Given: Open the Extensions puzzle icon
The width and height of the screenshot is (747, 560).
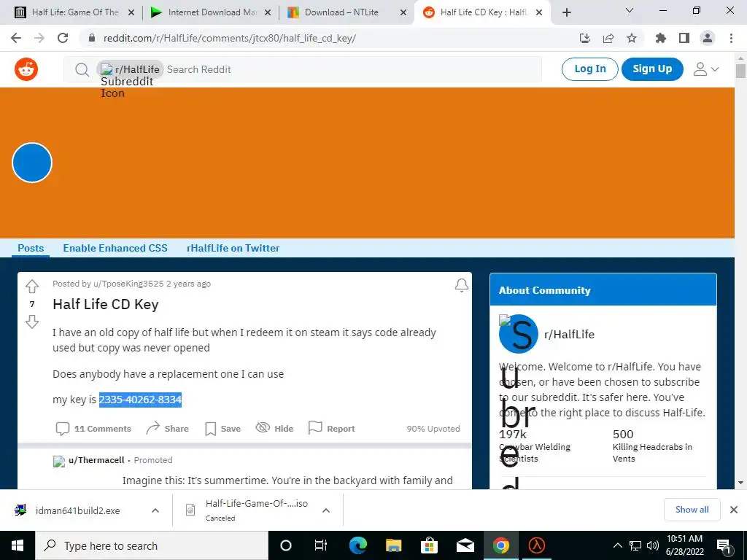Looking at the screenshot, I should [x=661, y=38].
